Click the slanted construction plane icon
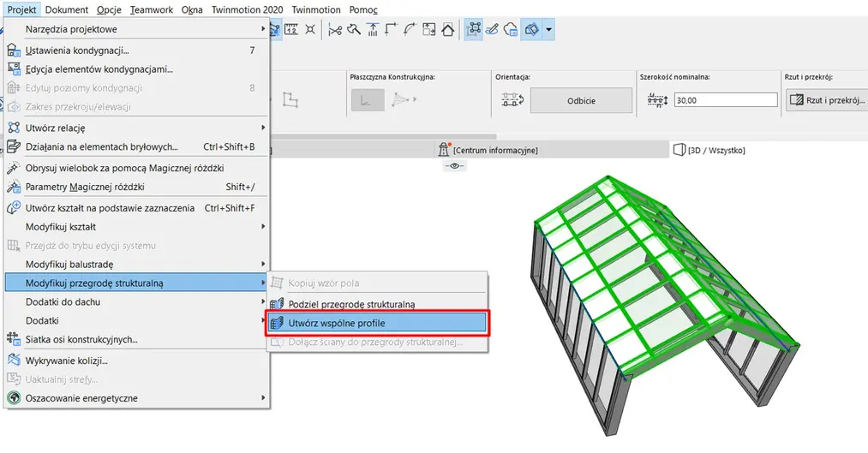The image size is (868, 453). click(x=403, y=100)
